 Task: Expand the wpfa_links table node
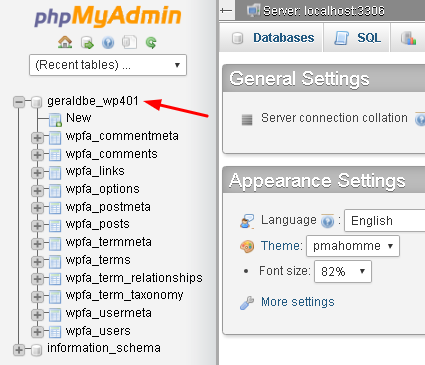[37, 173]
